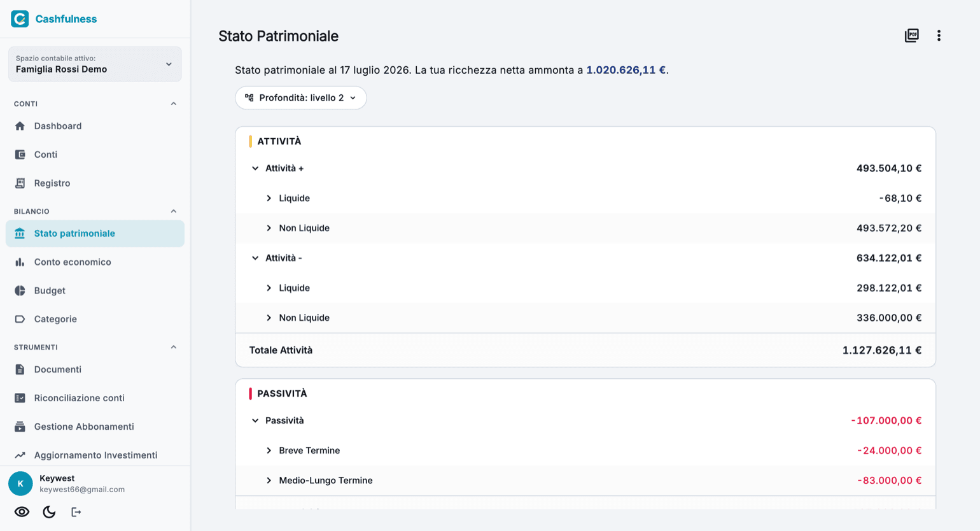This screenshot has width=980, height=531.
Task: Click the Documenti file icon
Action: [20, 369]
